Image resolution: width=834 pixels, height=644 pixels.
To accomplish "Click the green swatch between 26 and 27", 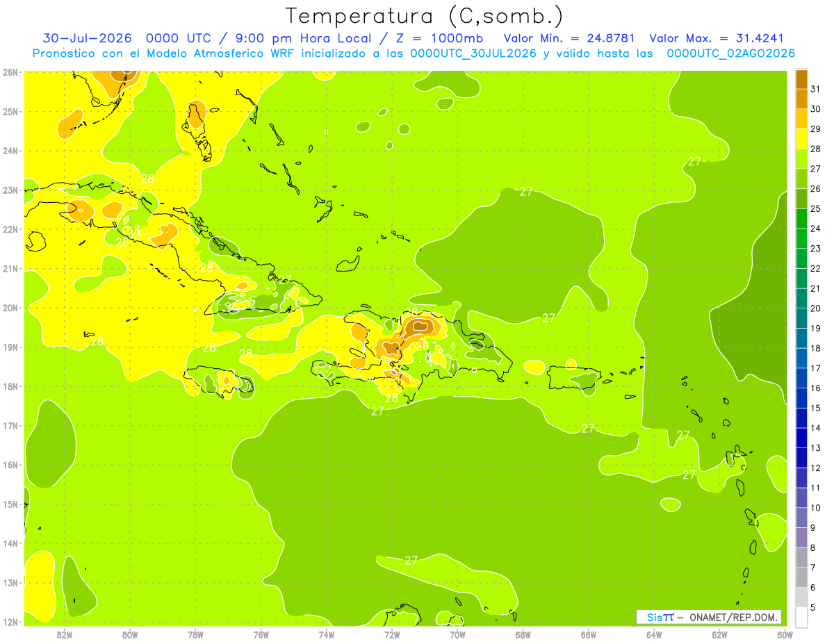I will tap(801, 179).
